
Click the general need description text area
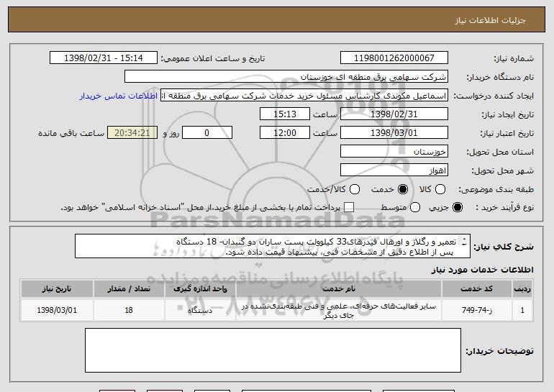273,246
